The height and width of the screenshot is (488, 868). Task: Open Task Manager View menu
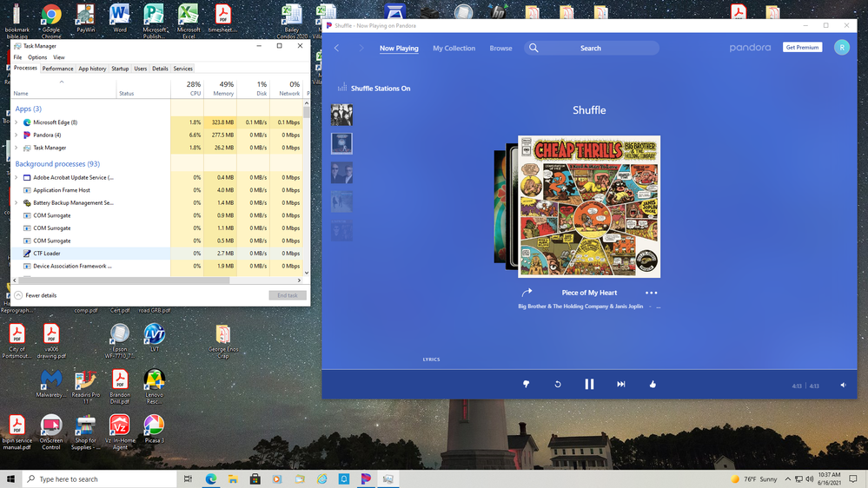[x=59, y=57]
